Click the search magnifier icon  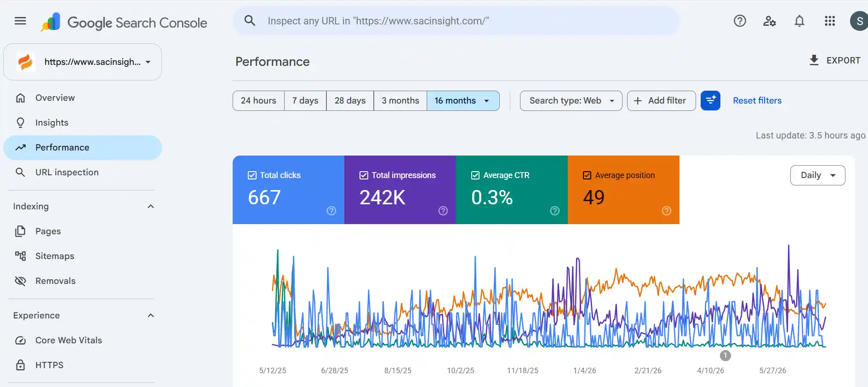point(250,21)
